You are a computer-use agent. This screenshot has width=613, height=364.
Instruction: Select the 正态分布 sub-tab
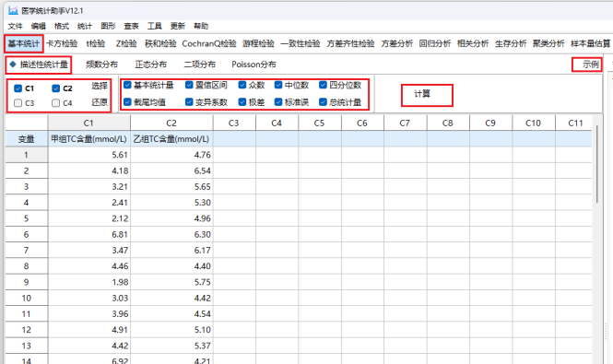point(150,65)
